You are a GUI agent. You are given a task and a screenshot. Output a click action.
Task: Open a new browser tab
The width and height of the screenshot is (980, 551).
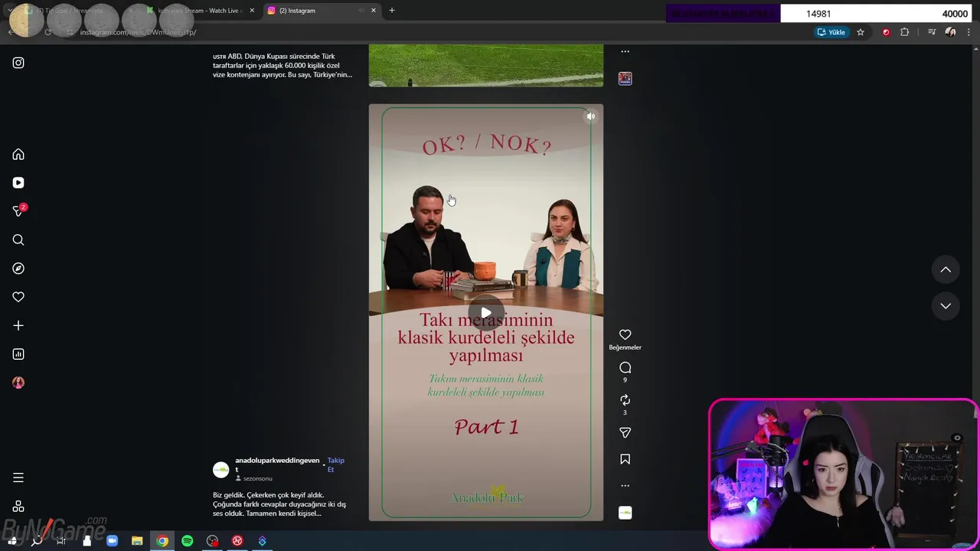coord(392,11)
